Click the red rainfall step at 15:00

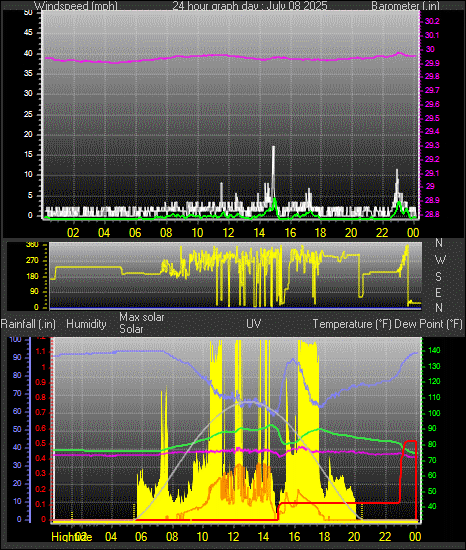point(278,511)
